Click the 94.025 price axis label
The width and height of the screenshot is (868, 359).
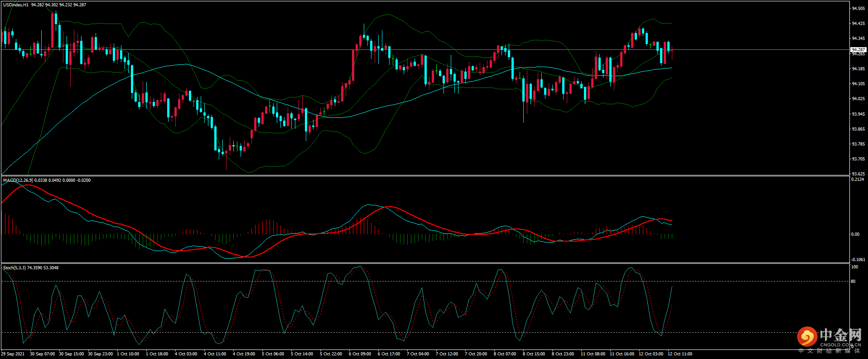(858, 99)
